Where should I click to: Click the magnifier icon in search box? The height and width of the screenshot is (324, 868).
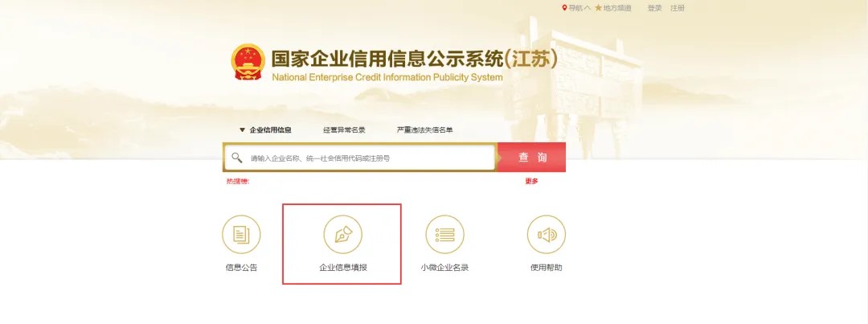click(237, 158)
